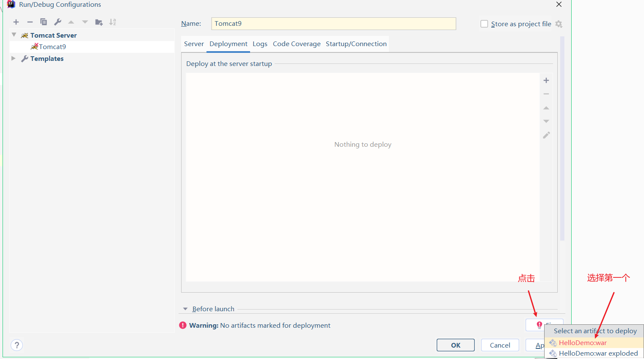Confirm with the OK button
Viewport: 644px width, 359px height.
point(456,345)
